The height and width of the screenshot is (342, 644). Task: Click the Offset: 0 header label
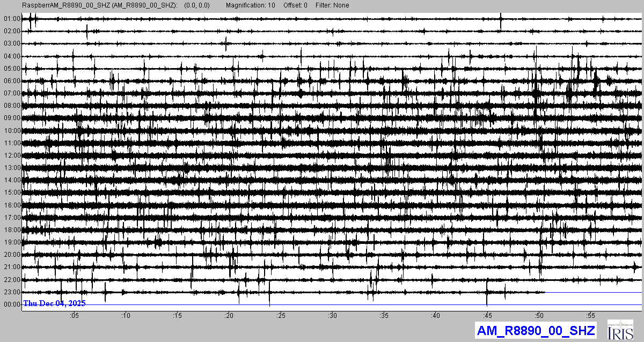point(296,5)
